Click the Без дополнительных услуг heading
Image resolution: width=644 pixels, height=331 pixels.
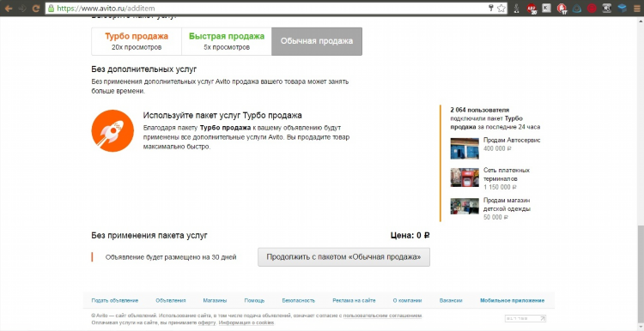pyautogui.click(x=144, y=69)
